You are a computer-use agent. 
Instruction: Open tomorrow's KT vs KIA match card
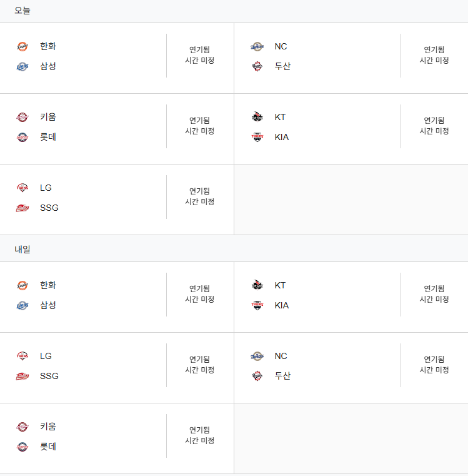351,297
